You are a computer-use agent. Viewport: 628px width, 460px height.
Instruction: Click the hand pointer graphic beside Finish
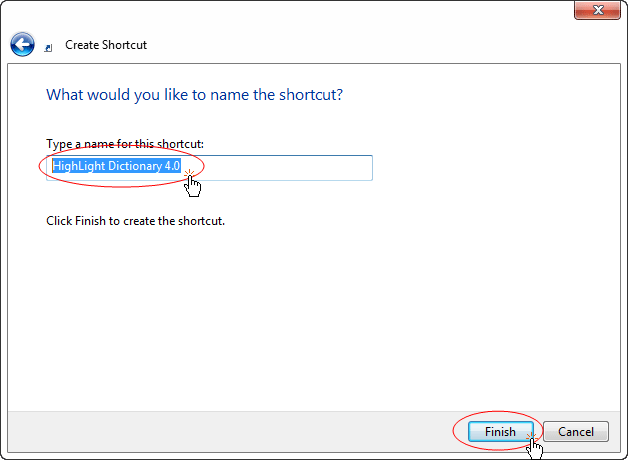tap(535, 449)
